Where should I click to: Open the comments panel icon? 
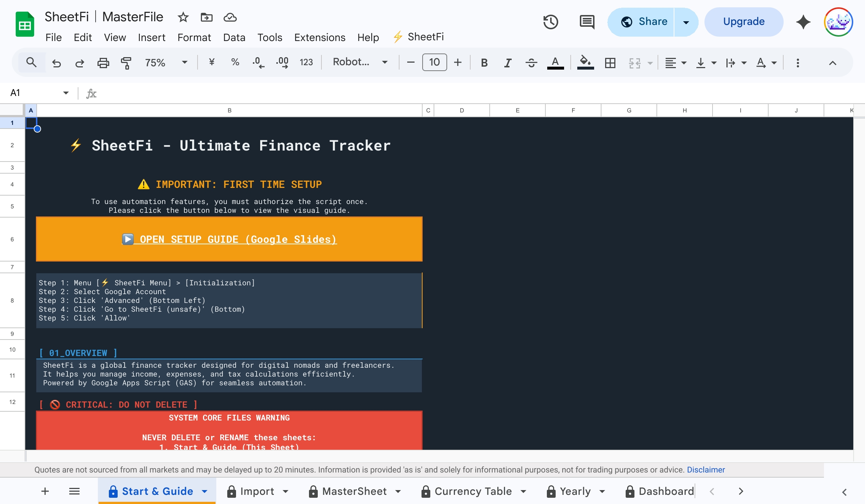pos(587,22)
